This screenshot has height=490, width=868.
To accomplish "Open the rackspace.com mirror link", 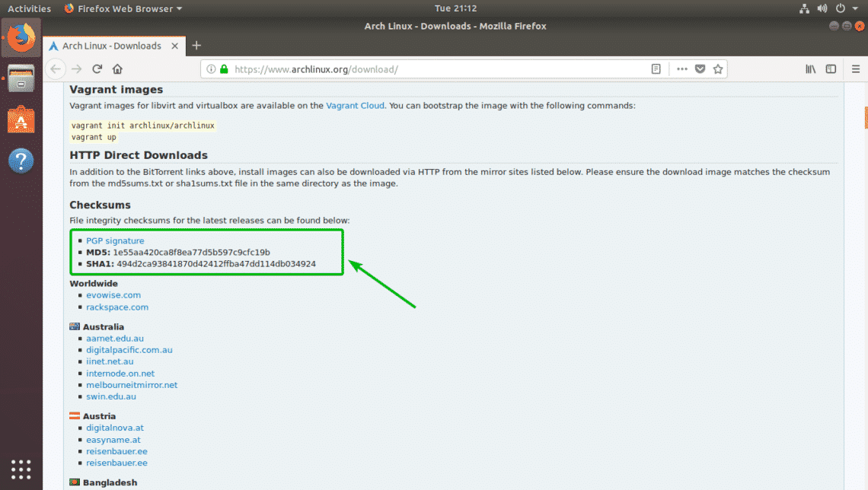I will pyautogui.click(x=117, y=307).
